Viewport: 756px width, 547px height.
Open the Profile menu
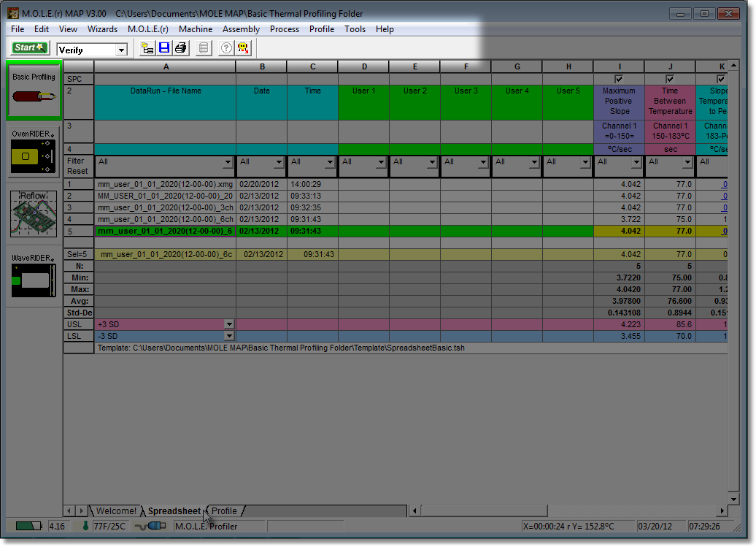(x=322, y=29)
